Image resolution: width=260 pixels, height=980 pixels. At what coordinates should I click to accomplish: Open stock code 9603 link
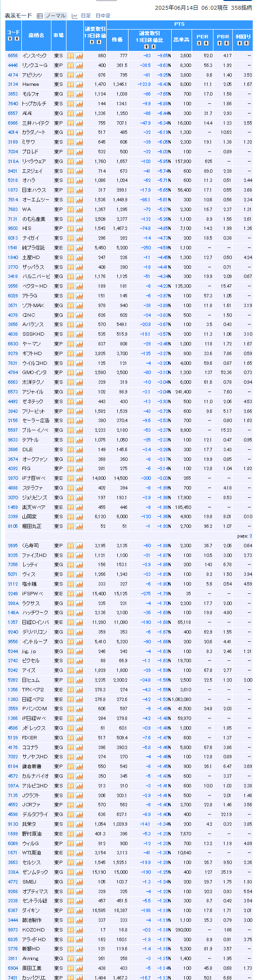coord(13,229)
